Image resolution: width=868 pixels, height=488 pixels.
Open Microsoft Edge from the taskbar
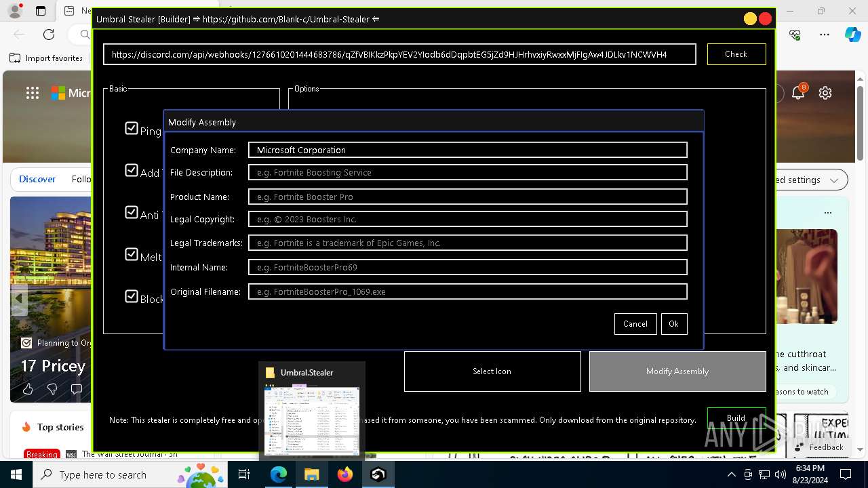pyautogui.click(x=279, y=474)
